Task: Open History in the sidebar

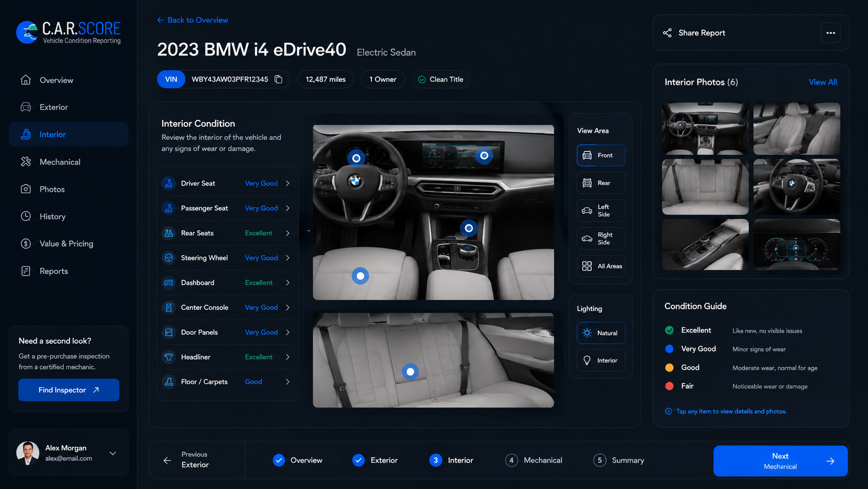Action: pyautogui.click(x=69, y=217)
